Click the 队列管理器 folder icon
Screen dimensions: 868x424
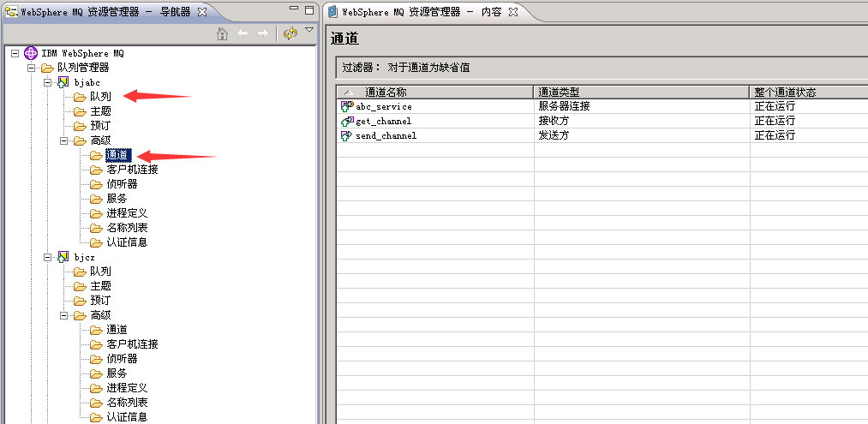tap(48, 68)
